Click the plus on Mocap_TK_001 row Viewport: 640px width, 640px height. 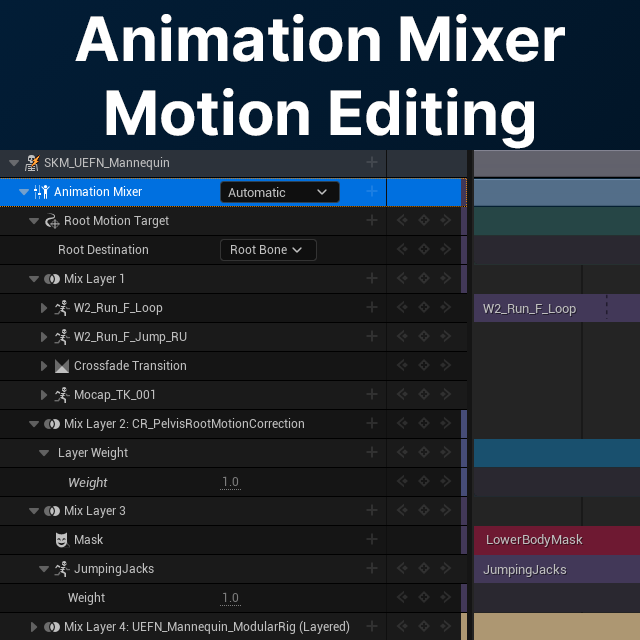pos(371,394)
